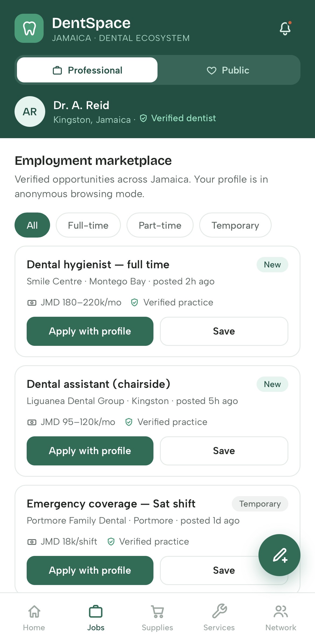Switch to Professional mode
This screenshot has height=644, width=315.
(x=87, y=70)
